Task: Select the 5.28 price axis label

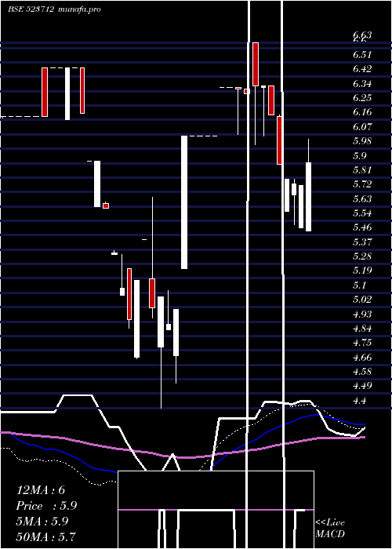Action: coord(362,256)
